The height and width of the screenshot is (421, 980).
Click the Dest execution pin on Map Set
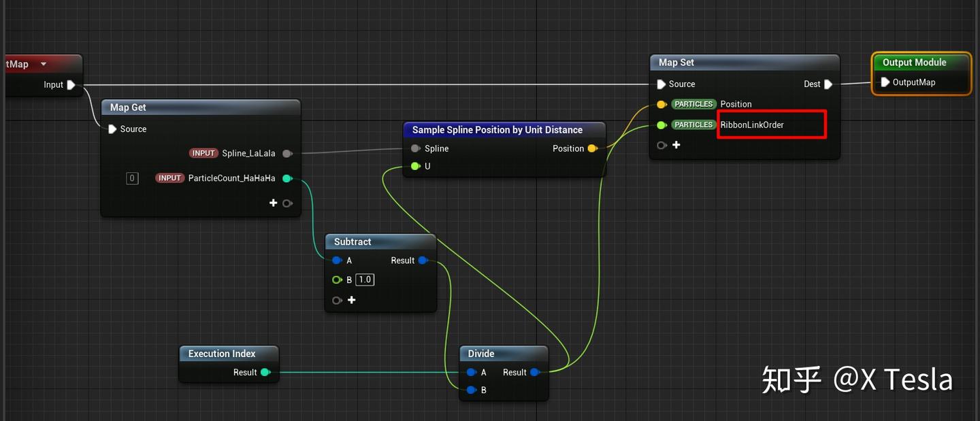click(828, 84)
